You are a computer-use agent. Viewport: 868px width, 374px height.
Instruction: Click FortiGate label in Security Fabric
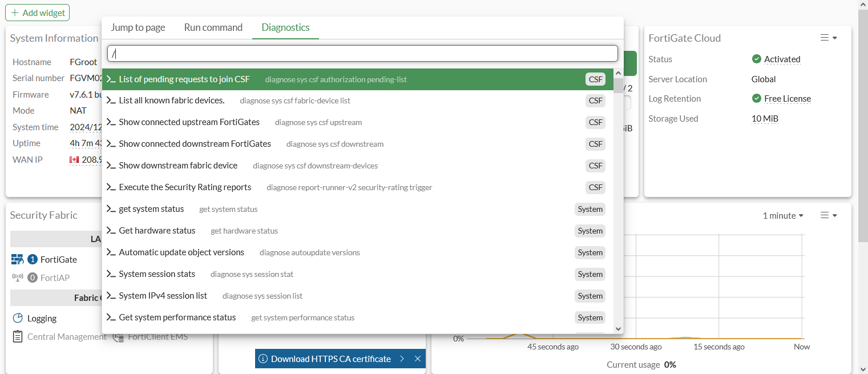pyautogui.click(x=59, y=259)
